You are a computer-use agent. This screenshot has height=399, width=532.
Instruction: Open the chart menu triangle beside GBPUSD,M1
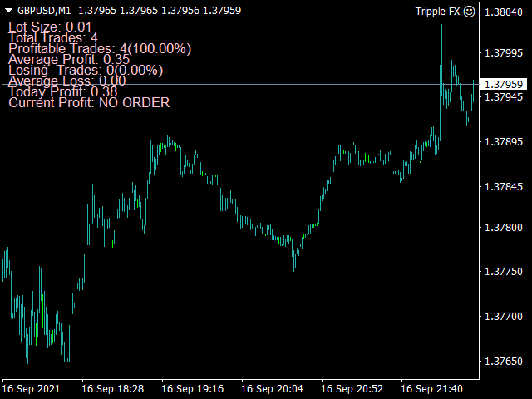click(x=9, y=11)
